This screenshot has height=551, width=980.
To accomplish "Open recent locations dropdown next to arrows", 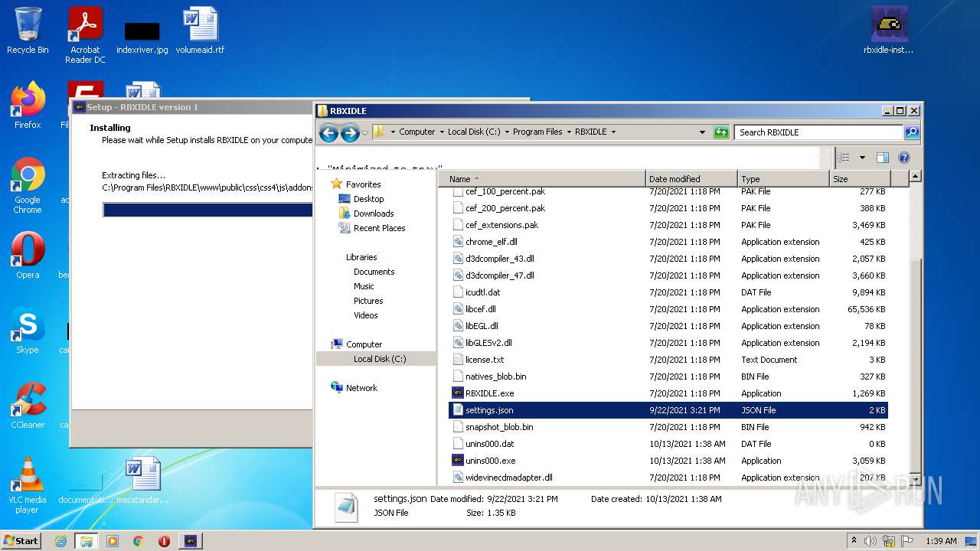I will coord(364,132).
